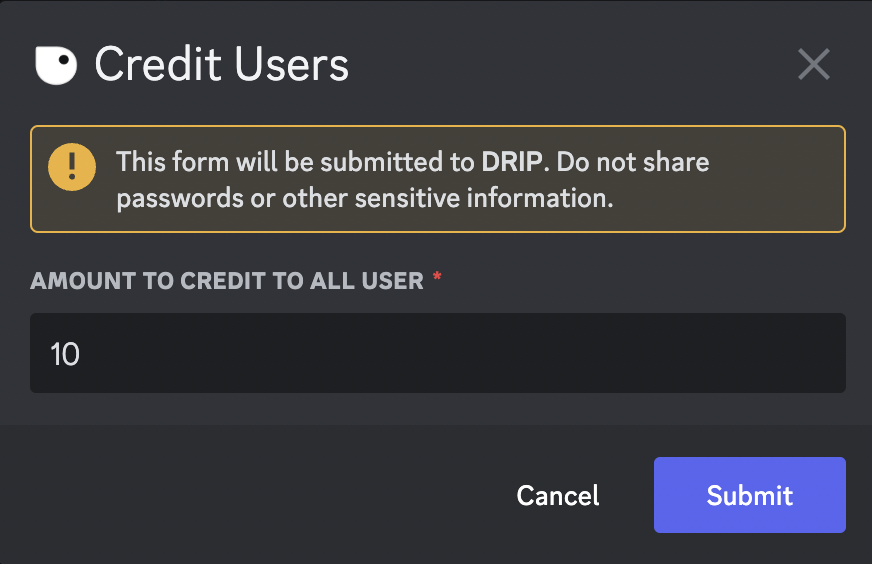Click the yellow exclamation warning icon
Screen dimensions: 872x564
pyautogui.click(x=72, y=167)
